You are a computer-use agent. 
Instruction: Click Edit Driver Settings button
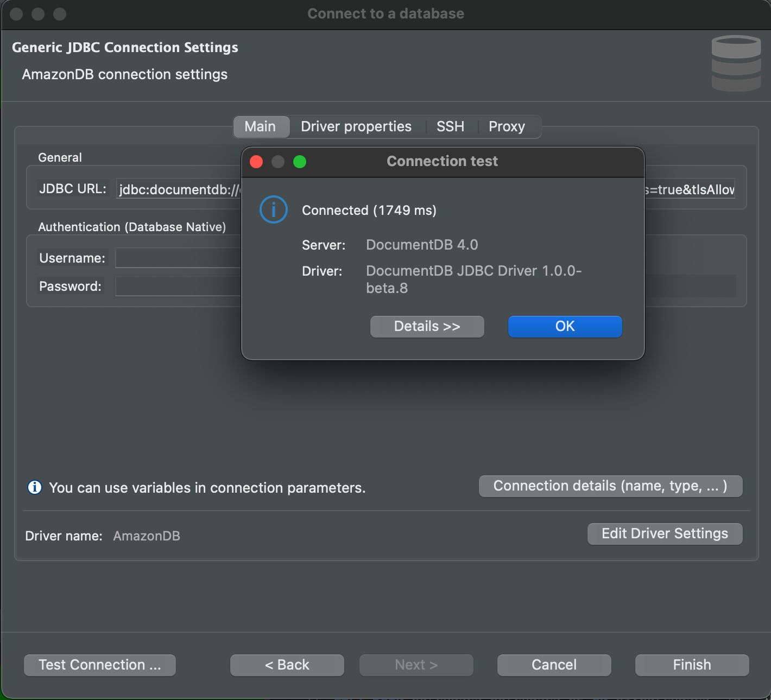tap(665, 533)
